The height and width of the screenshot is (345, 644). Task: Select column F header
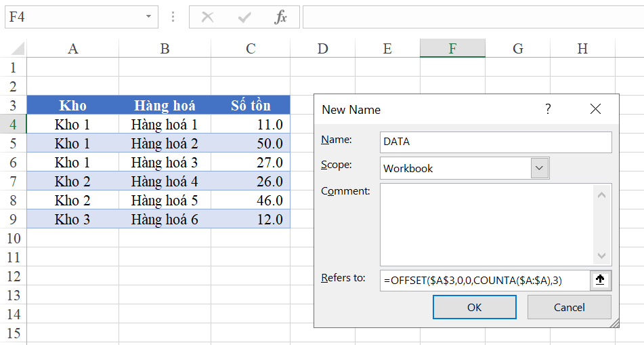pos(452,49)
